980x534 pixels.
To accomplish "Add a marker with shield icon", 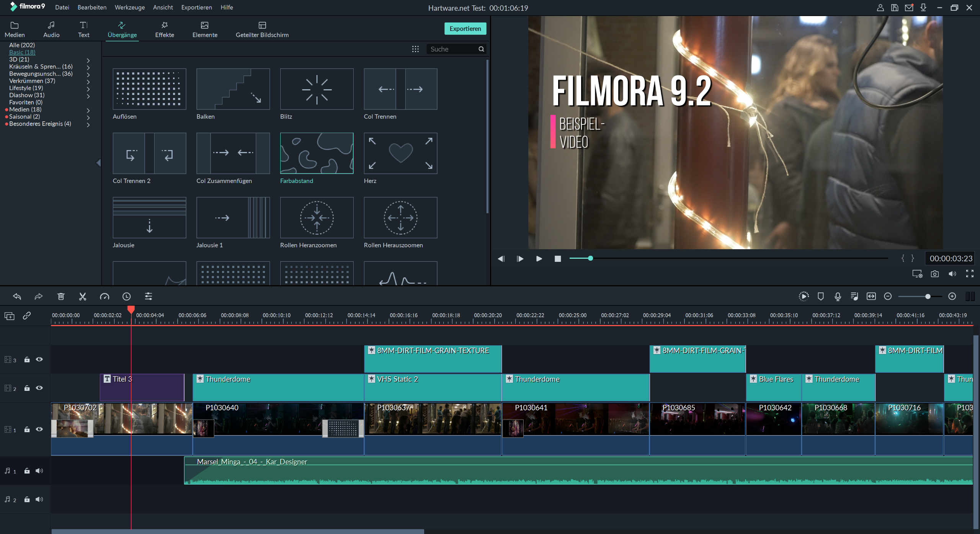I will [x=821, y=296].
